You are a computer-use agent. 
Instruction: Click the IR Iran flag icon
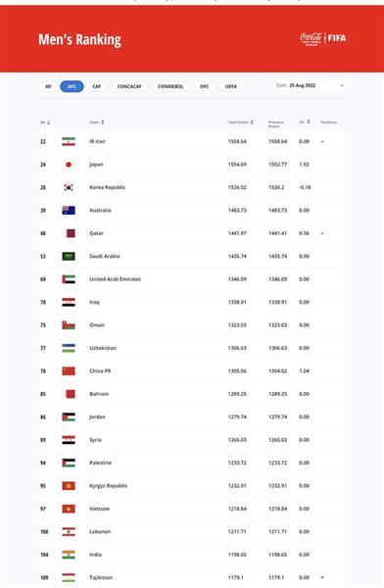(x=69, y=141)
